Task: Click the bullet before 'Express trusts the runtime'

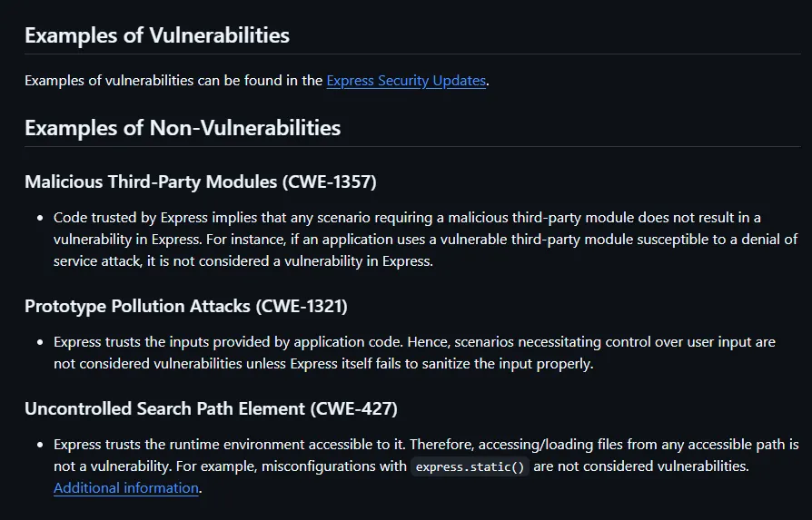Action: pyautogui.click(x=40, y=445)
